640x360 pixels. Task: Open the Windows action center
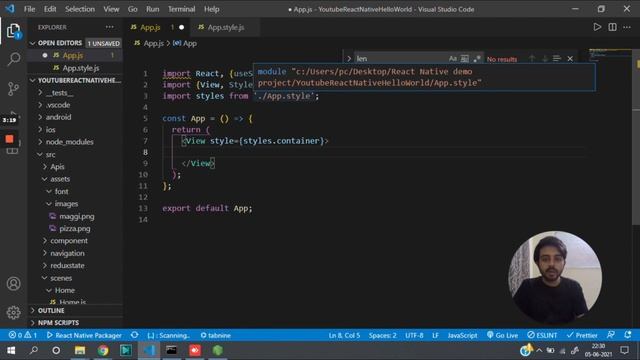pos(624,350)
